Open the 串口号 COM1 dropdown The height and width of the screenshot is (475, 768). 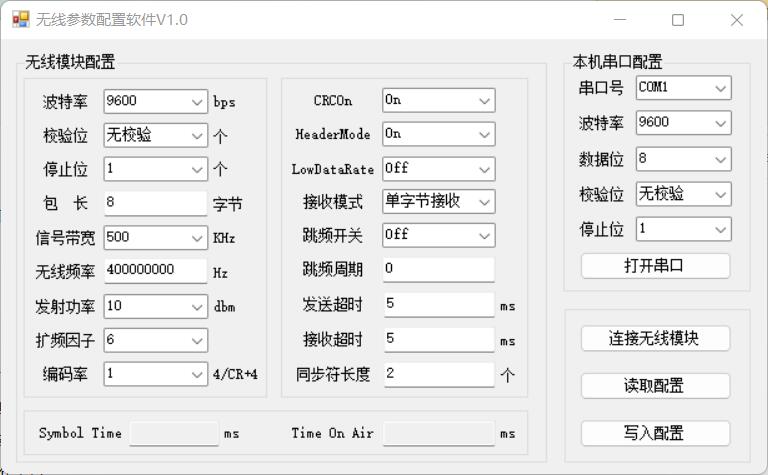coord(683,88)
